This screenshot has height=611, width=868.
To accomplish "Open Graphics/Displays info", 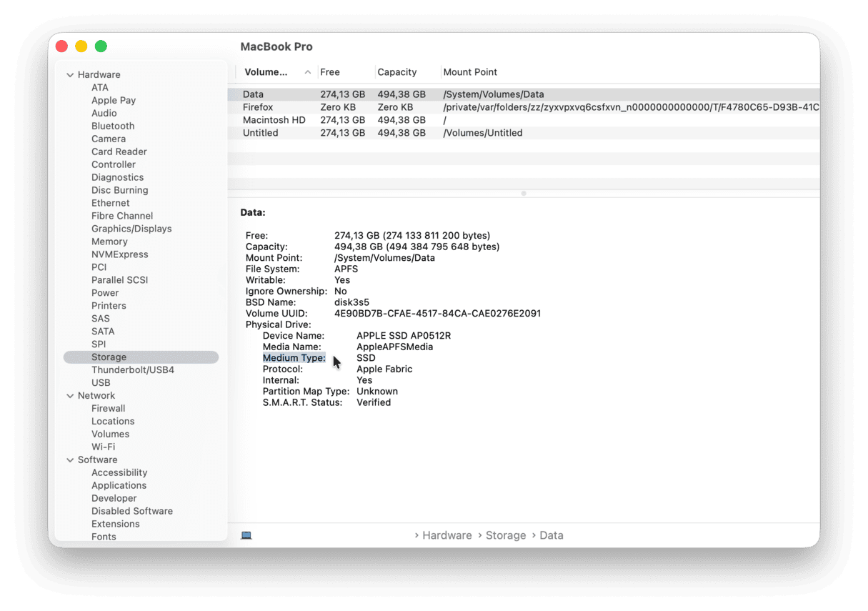I will pos(131,229).
